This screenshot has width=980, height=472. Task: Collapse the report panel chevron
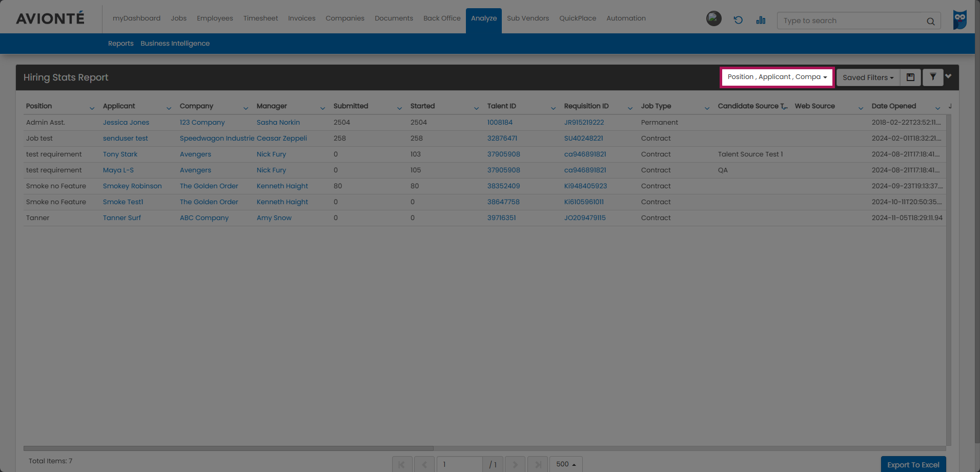(x=948, y=76)
